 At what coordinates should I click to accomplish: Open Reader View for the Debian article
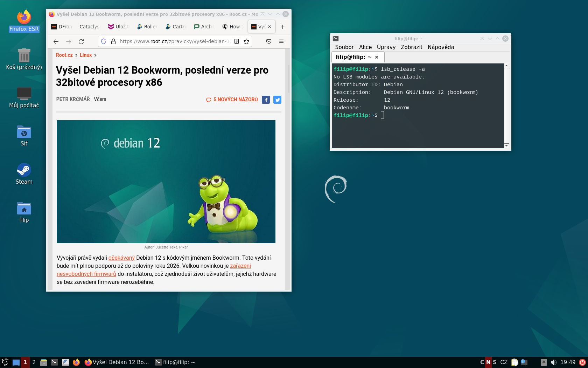coord(237,41)
